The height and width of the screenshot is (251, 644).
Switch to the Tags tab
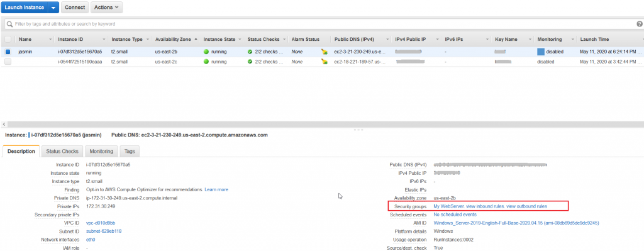click(130, 151)
